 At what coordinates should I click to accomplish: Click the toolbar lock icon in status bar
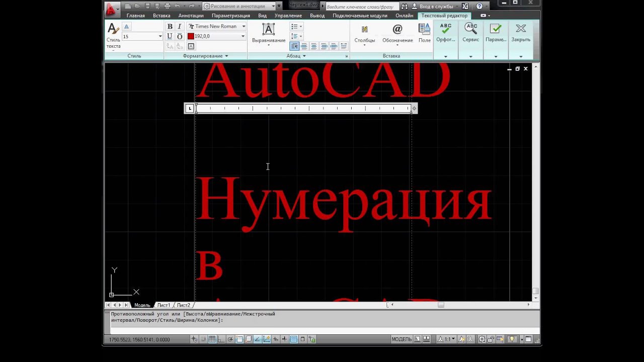point(491,339)
